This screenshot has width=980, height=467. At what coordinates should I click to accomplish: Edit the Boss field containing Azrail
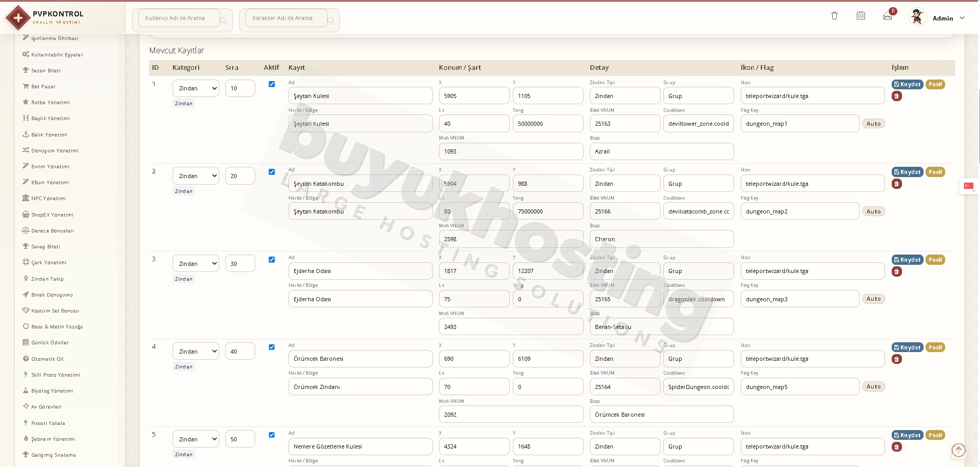[x=662, y=151]
